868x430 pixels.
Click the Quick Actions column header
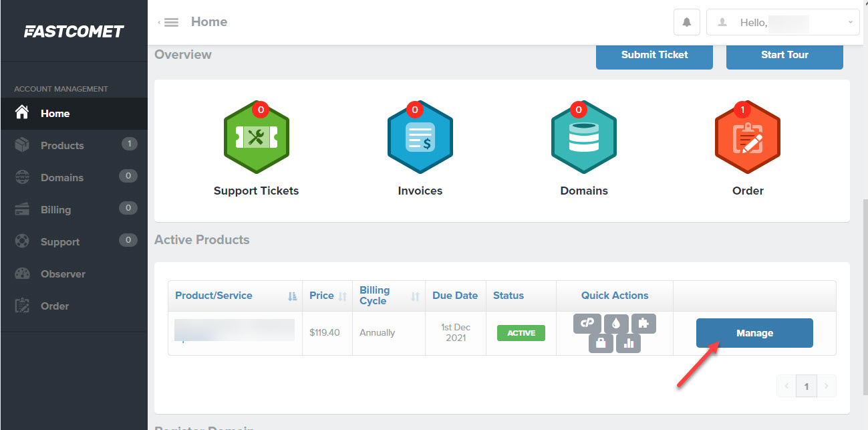click(x=615, y=296)
